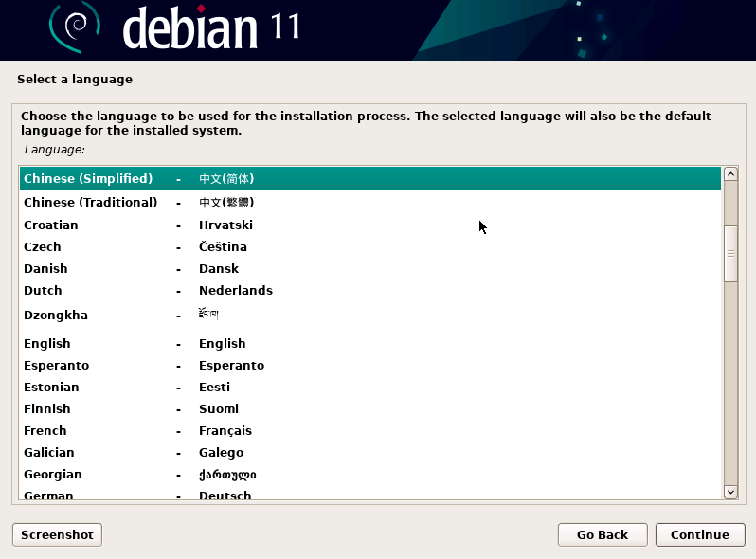Screen dimensions: 756x559
Task: Select Dzongkha language row
Action: 370,316
